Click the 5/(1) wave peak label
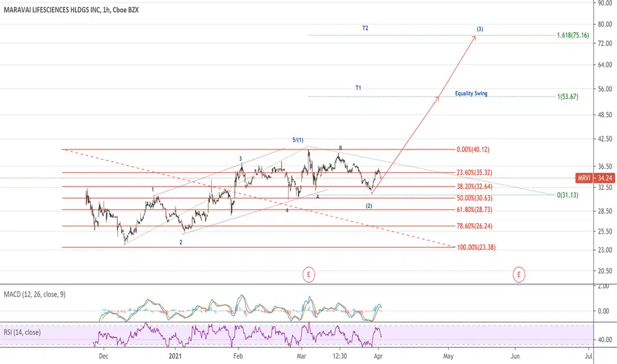This screenshot has width=617, height=364. coord(297,140)
